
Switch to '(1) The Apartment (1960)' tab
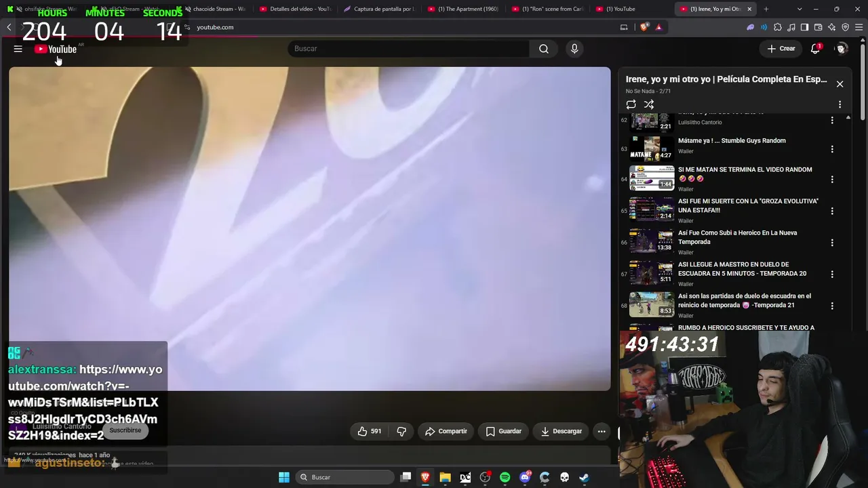463,9
